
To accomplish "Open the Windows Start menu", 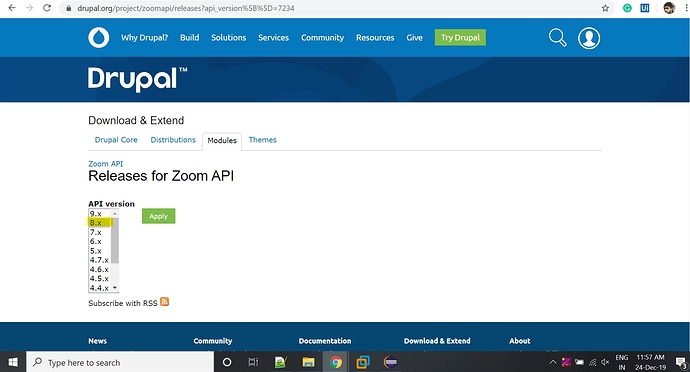I will click(13, 362).
